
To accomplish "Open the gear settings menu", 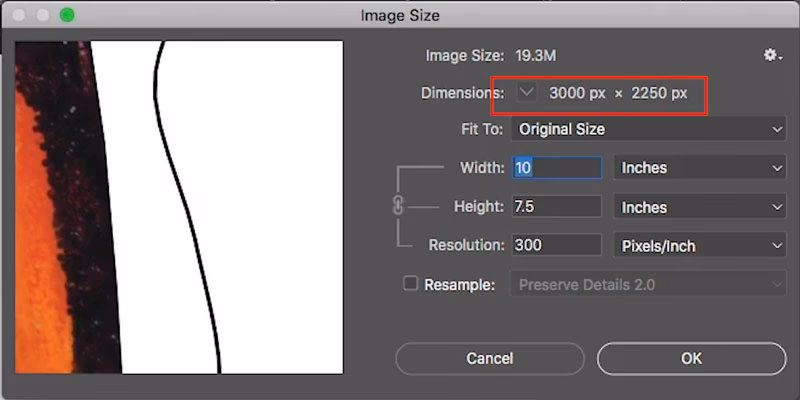I will [772, 56].
